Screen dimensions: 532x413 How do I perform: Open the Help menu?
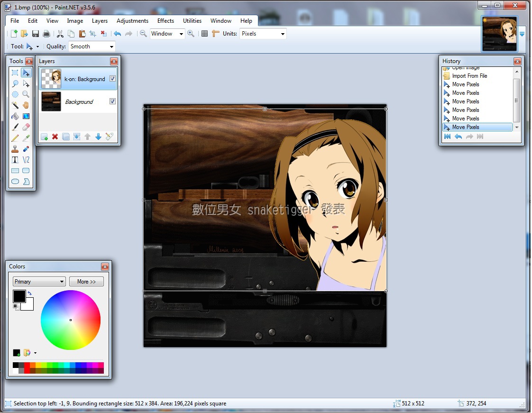coord(246,21)
